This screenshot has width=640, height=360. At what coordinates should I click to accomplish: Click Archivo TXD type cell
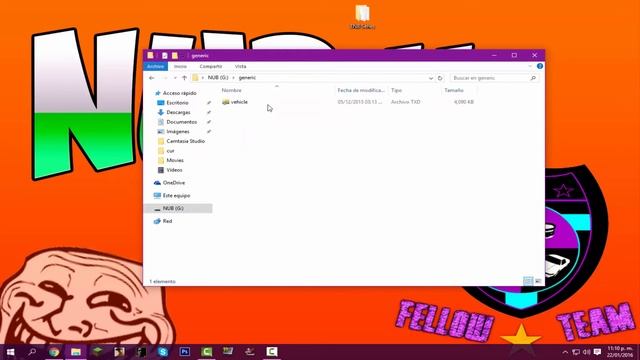point(405,102)
